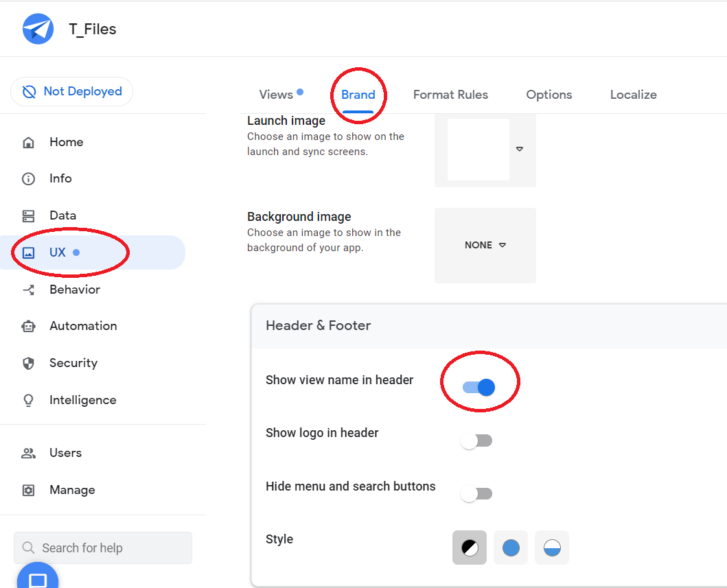Viewport: 727px width, 588px height.
Task: Select the solid blue header style swatch
Action: pyautogui.click(x=511, y=548)
